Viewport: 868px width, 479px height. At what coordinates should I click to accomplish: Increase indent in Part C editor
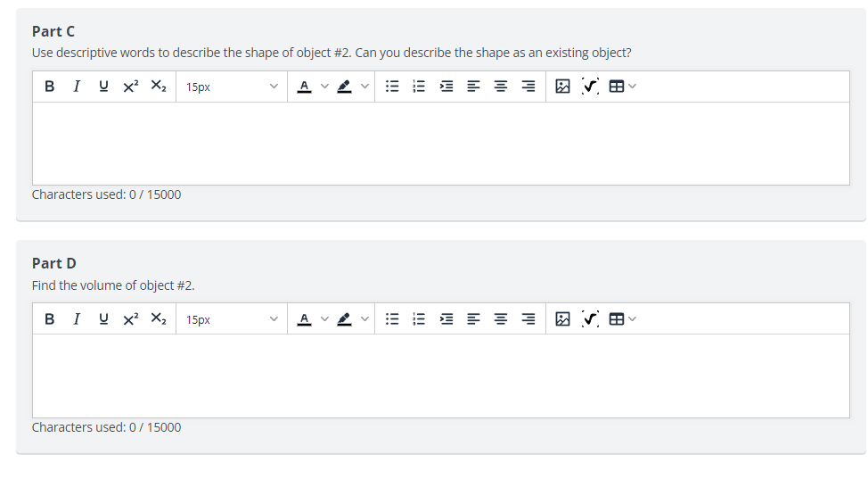click(x=446, y=87)
